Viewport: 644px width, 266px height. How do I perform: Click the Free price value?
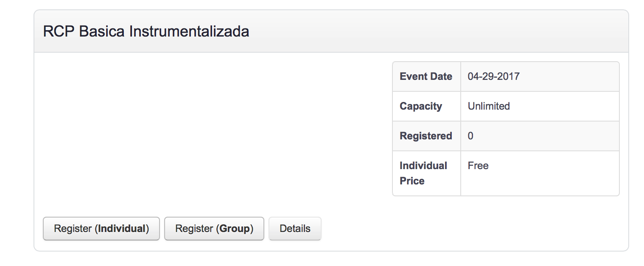pyautogui.click(x=478, y=166)
